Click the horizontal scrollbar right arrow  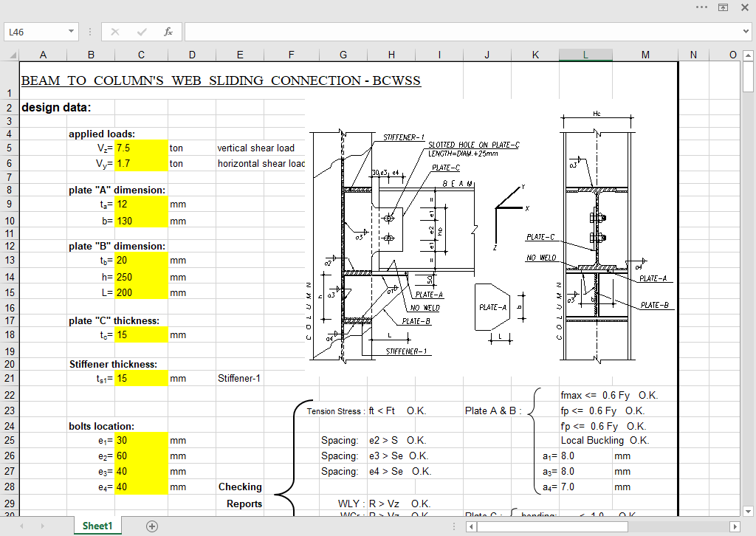click(x=735, y=526)
